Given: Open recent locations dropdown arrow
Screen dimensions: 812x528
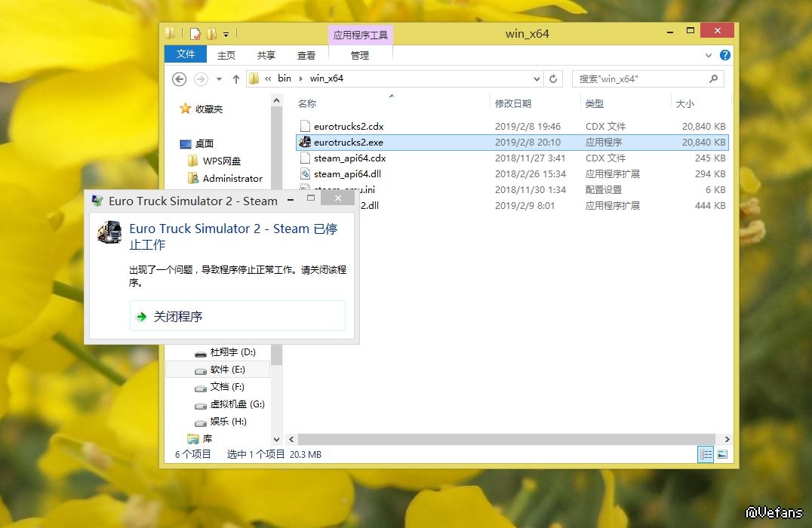Looking at the screenshot, I should 219,79.
